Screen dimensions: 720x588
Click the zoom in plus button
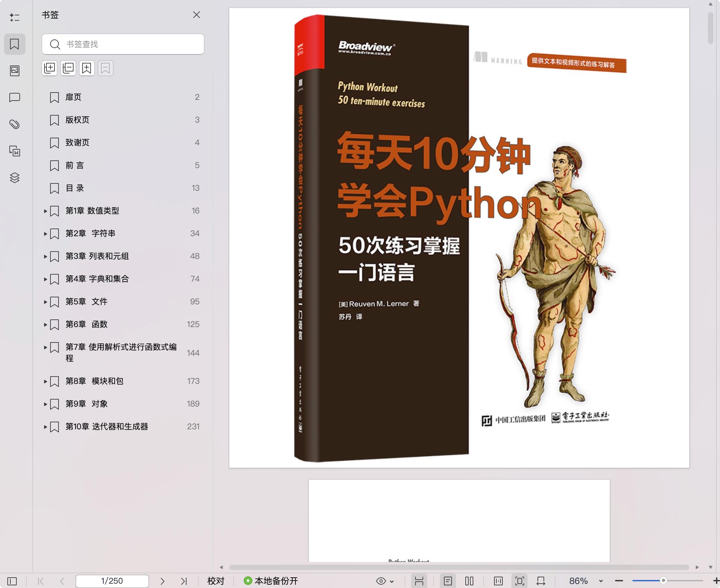click(x=716, y=581)
